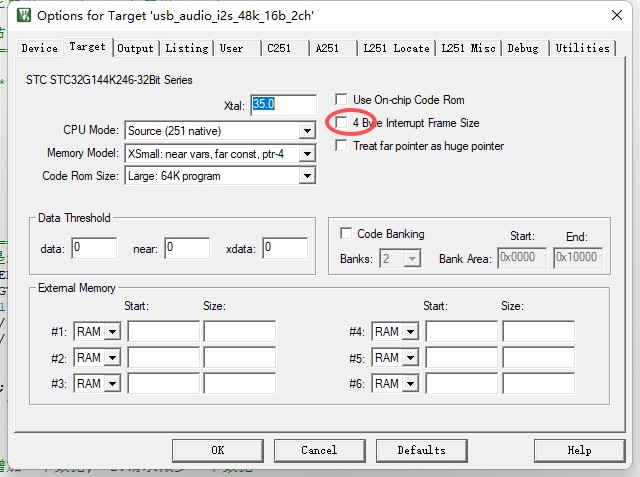Click External Memory #3 Size field
The width and height of the screenshot is (640, 477).
tap(240, 384)
